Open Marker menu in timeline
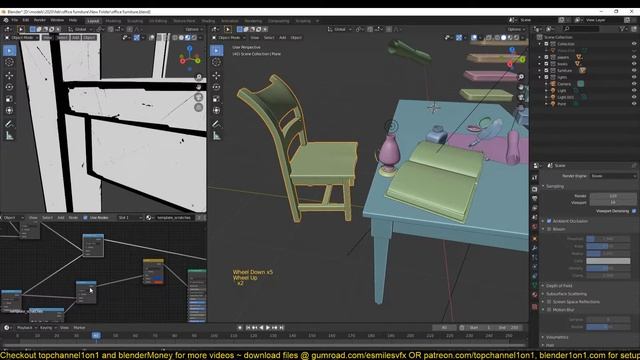The image size is (640, 360). click(x=79, y=328)
